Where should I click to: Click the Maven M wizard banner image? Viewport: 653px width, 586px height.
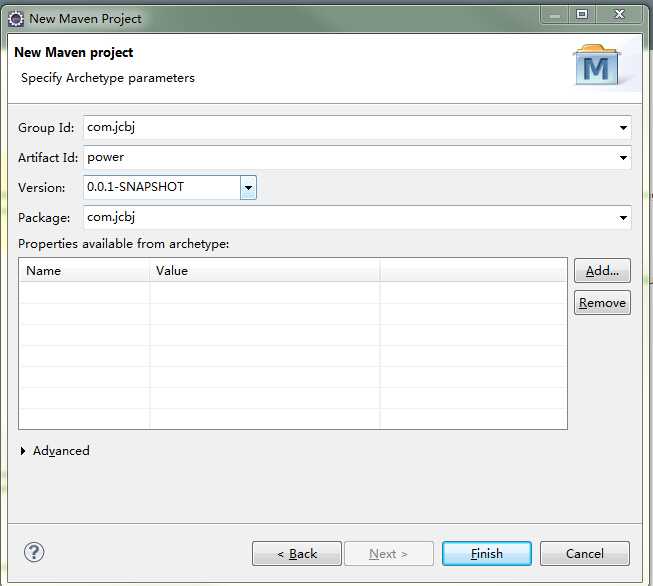pyautogui.click(x=596, y=65)
